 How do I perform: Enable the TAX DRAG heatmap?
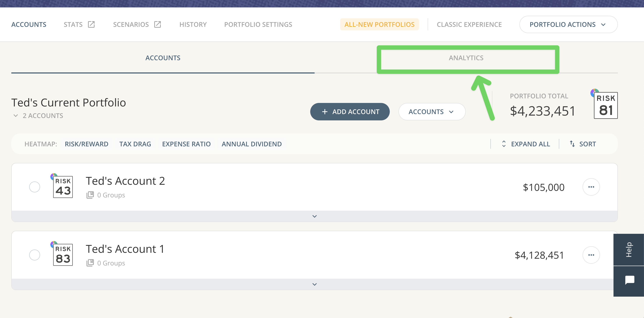tap(135, 144)
